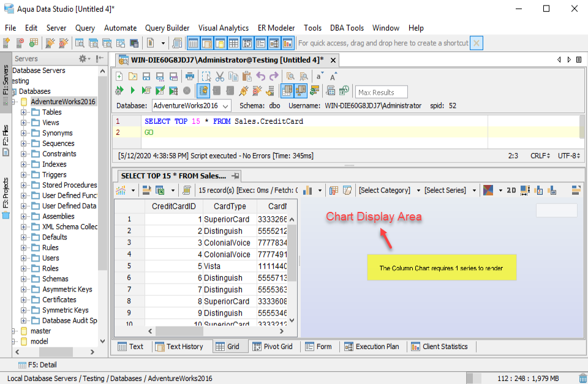Click the Print icon in editor toolbar
This screenshot has width=588, height=384.
tap(190, 77)
